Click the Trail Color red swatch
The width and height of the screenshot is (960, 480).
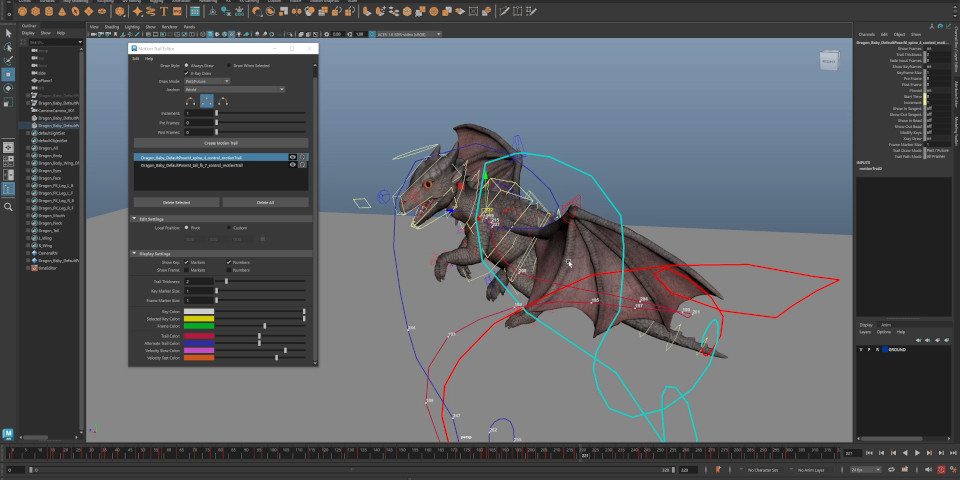point(198,336)
